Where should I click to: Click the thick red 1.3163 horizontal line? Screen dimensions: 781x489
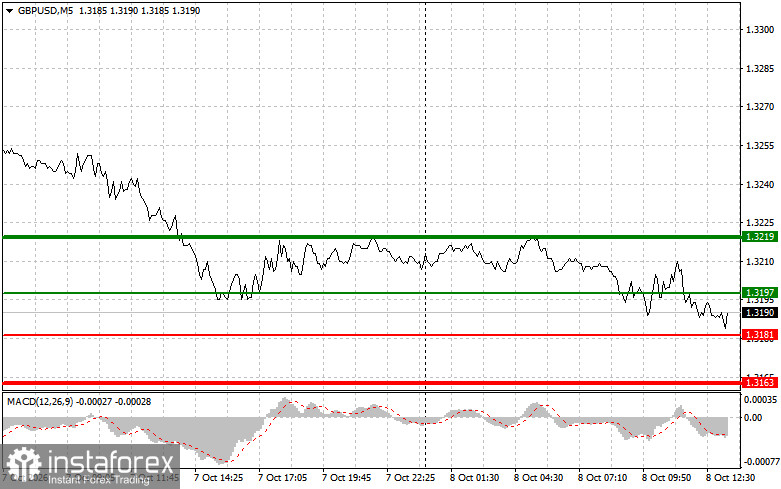click(x=372, y=382)
